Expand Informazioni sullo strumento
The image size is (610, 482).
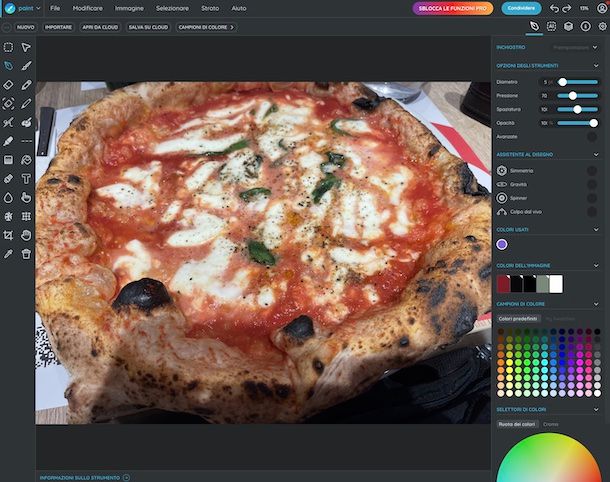[126, 477]
